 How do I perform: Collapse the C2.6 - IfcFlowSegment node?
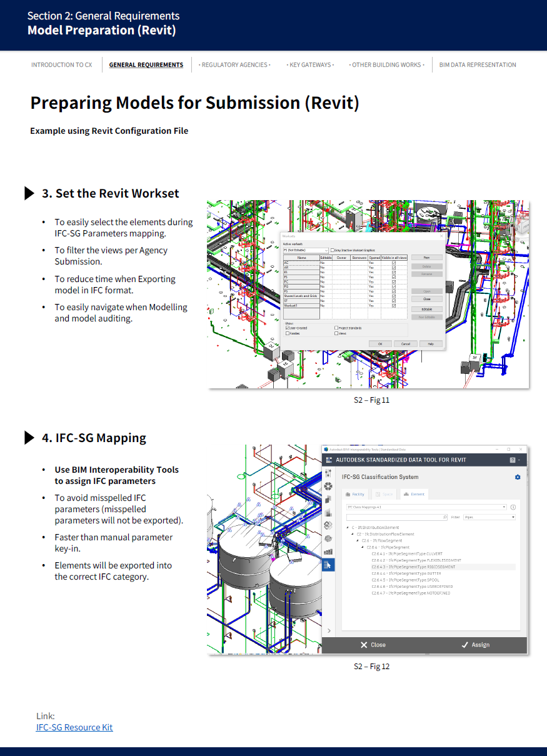(357, 540)
